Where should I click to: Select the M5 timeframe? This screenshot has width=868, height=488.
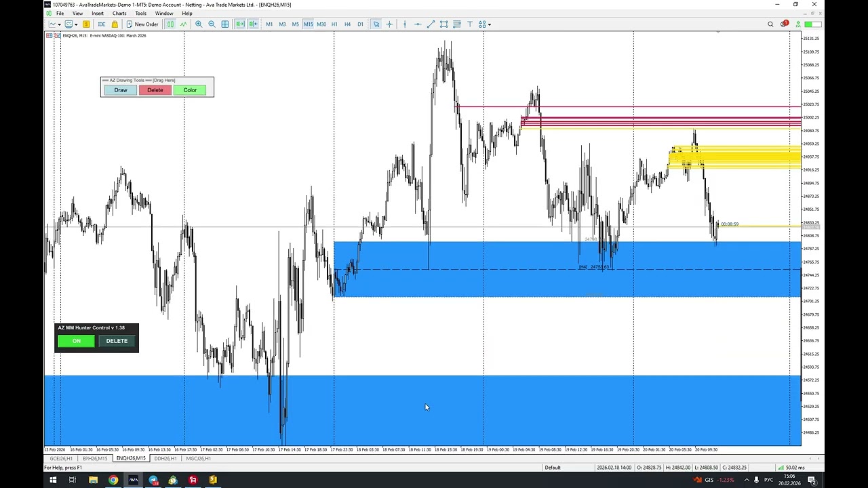pos(295,24)
